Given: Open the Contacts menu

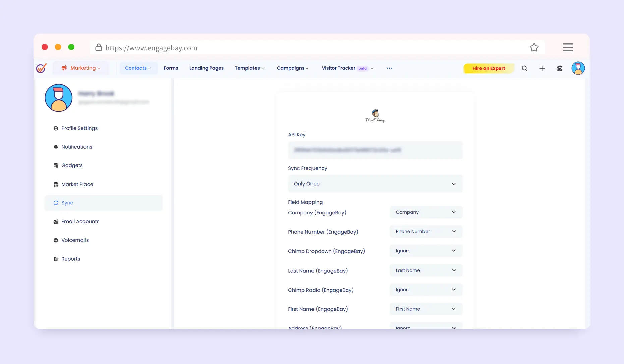Looking at the screenshot, I should tap(138, 68).
